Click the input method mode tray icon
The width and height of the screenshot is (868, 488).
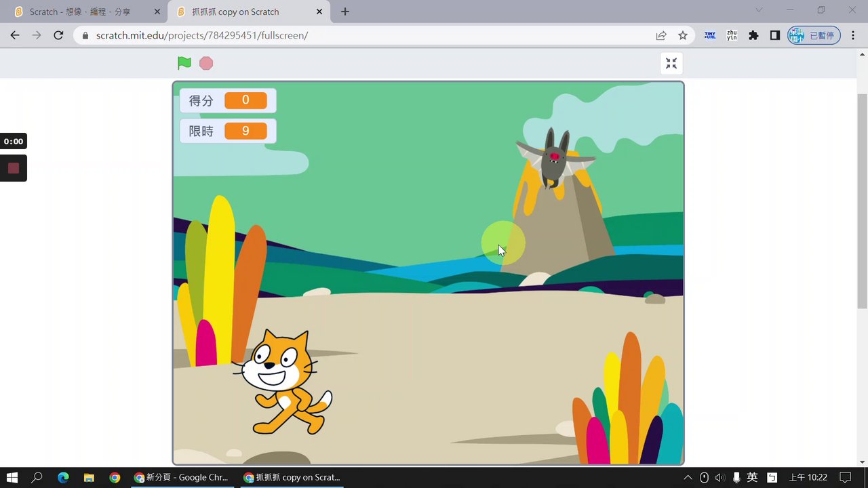coord(772,477)
